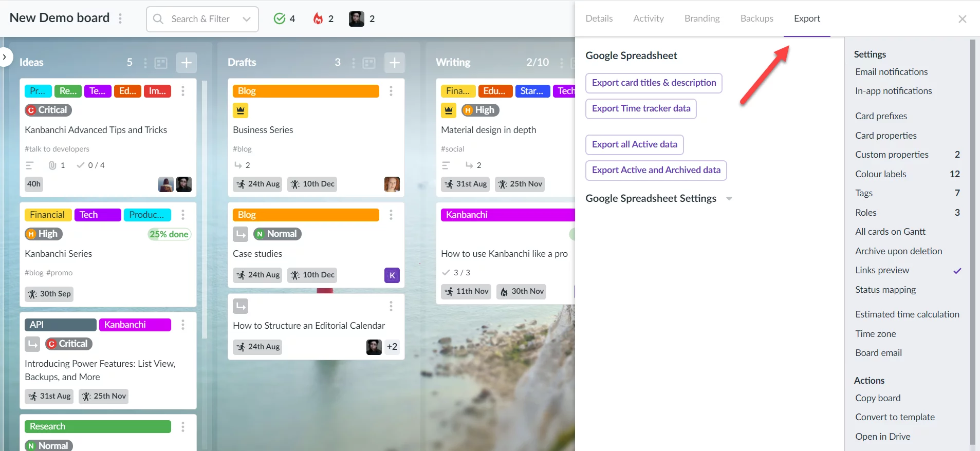The width and height of the screenshot is (980, 451).
Task: Switch to the Backups tab
Action: (757, 18)
